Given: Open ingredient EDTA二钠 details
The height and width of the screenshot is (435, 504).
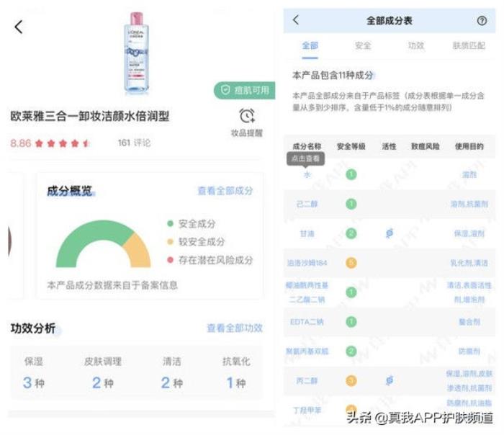Looking at the screenshot, I should tap(307, 321).
